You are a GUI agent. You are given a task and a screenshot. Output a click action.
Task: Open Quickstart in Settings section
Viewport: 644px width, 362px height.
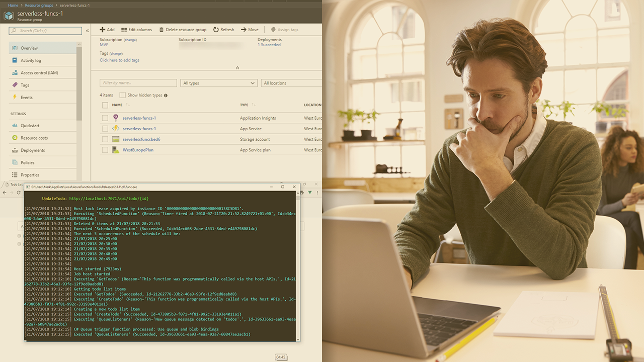[x=30, y=126]
